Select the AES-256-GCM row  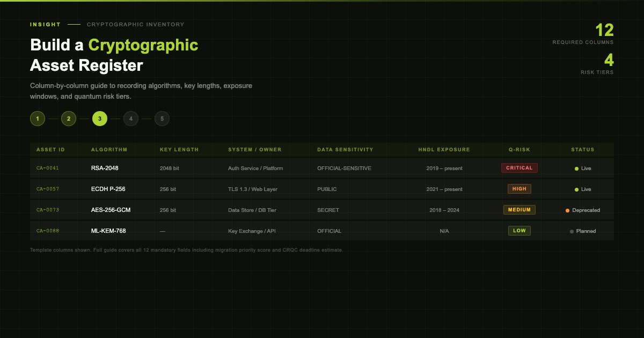pos(322,210)
